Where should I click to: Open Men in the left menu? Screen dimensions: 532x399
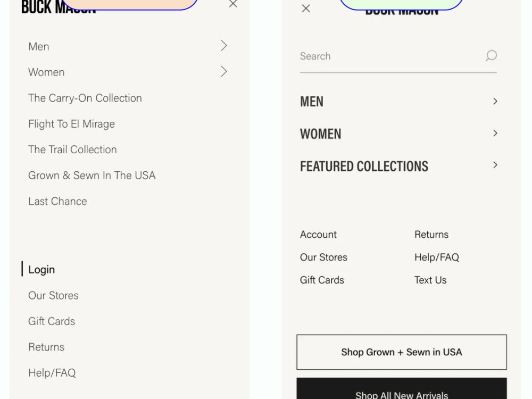[39, 46]
